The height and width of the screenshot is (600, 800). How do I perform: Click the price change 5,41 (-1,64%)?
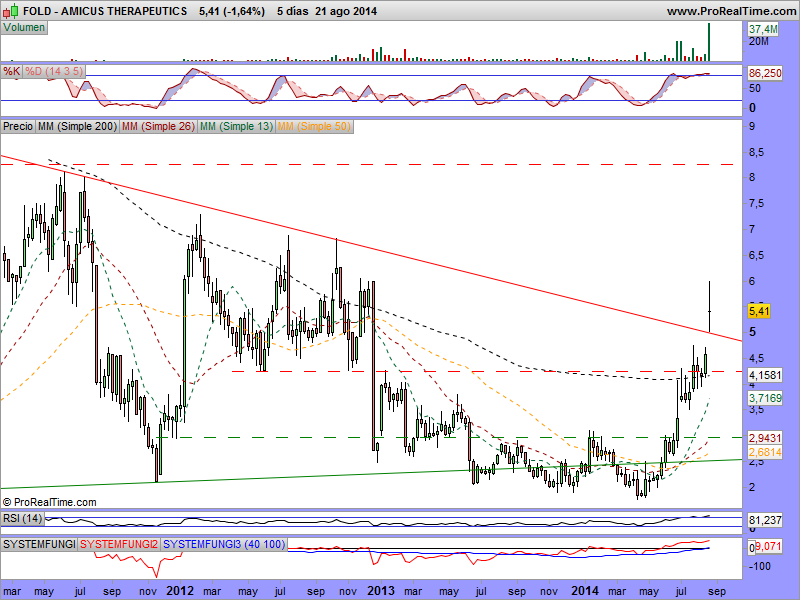coord(232,11)
